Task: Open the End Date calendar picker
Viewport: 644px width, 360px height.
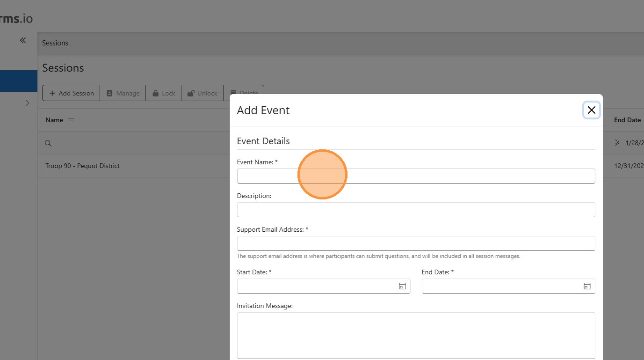Action: coord(587,286)
